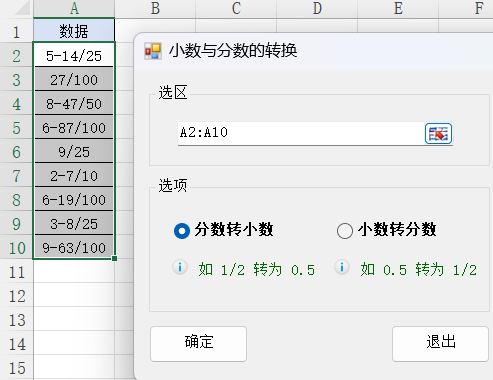Click cell containing 5-14/25

coord(74,55)
